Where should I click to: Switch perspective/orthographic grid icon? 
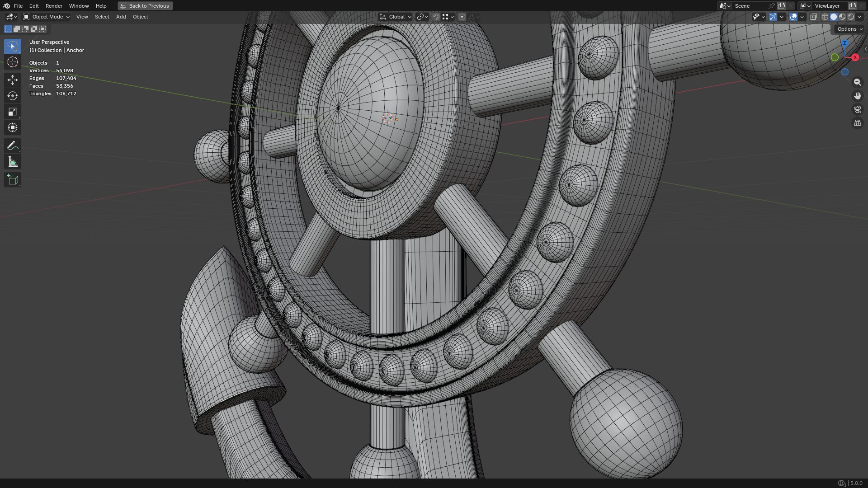(857, 123)
